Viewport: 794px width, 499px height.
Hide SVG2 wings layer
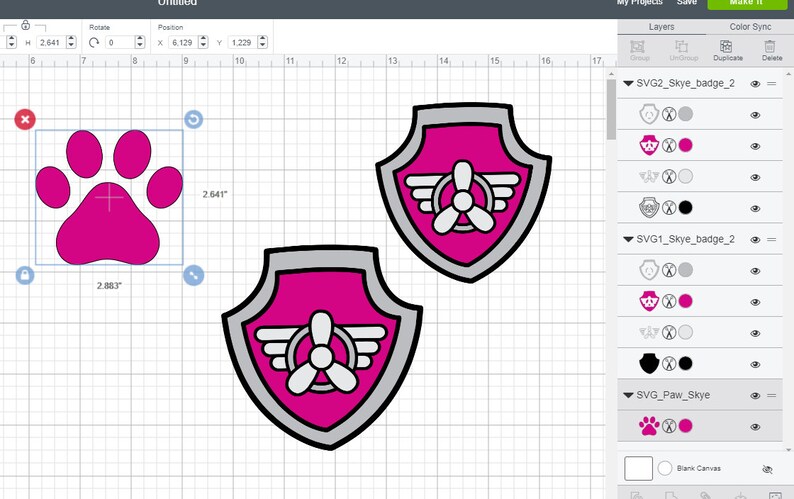(755, 177)
